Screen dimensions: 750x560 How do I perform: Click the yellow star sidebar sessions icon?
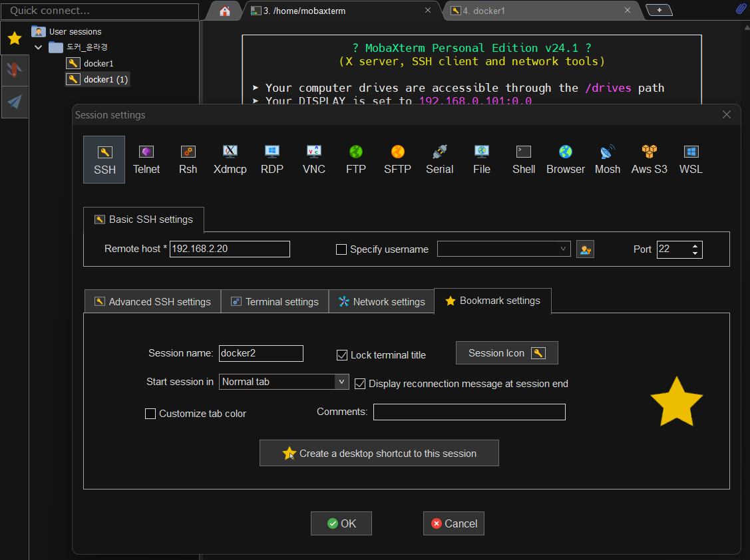coord(15,38)
